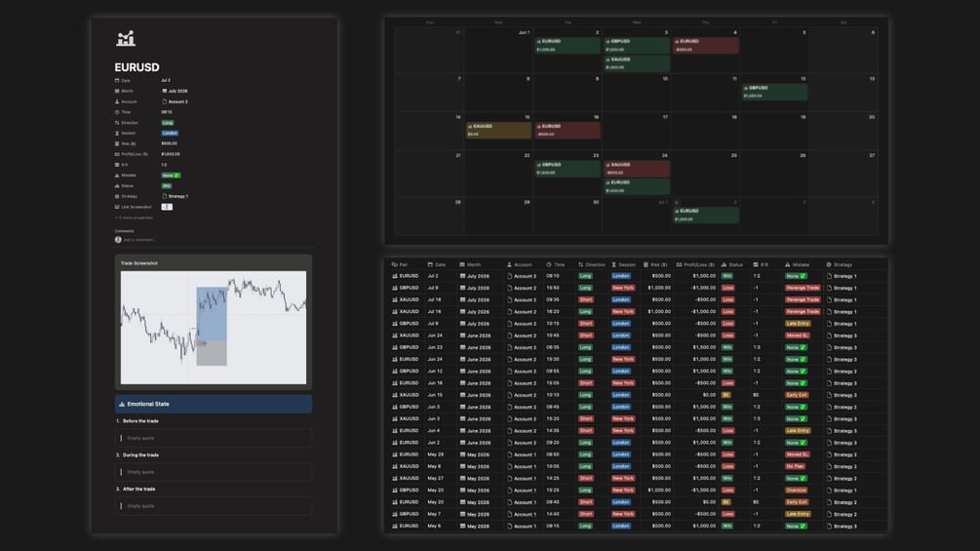
Task: Click the Account column person icon in table header
Action: click(x=509, y=264)
